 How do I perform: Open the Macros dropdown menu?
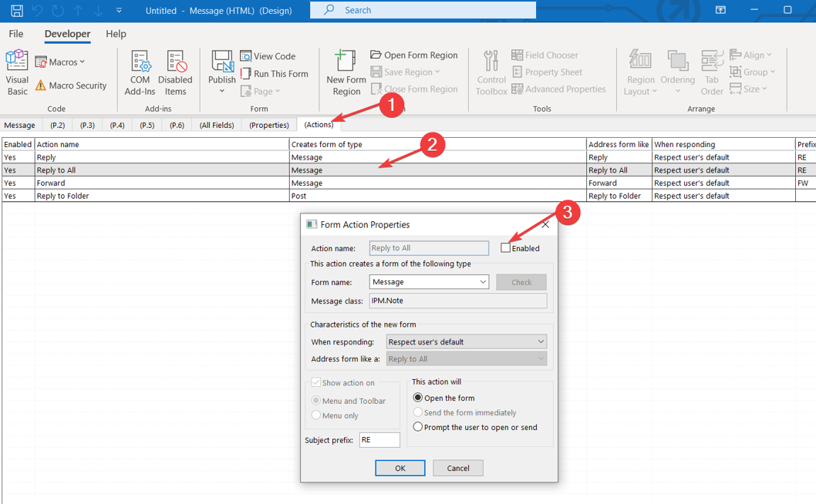point(61,62)
